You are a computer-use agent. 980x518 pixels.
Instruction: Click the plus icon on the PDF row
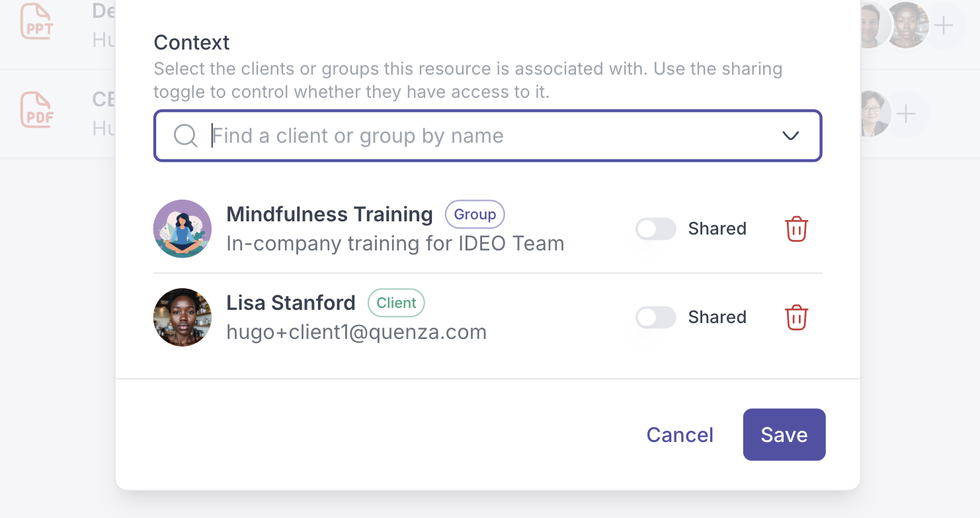pos(906,114)
